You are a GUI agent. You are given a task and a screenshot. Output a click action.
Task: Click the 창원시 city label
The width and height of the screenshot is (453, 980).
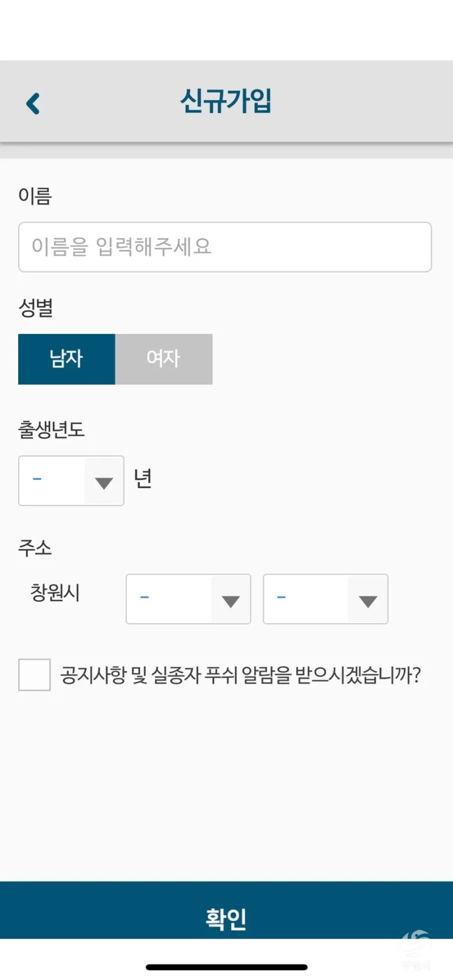[x=55, y=592]
